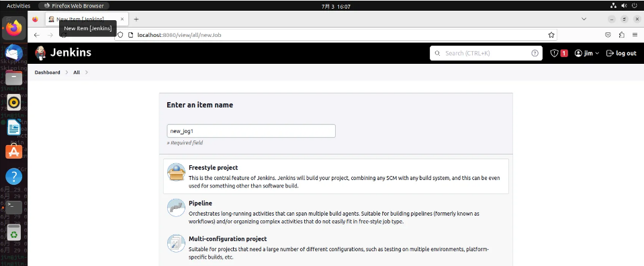Select the Pipeline title text
This screenshot has height=266, width=644.
point(200,203)
